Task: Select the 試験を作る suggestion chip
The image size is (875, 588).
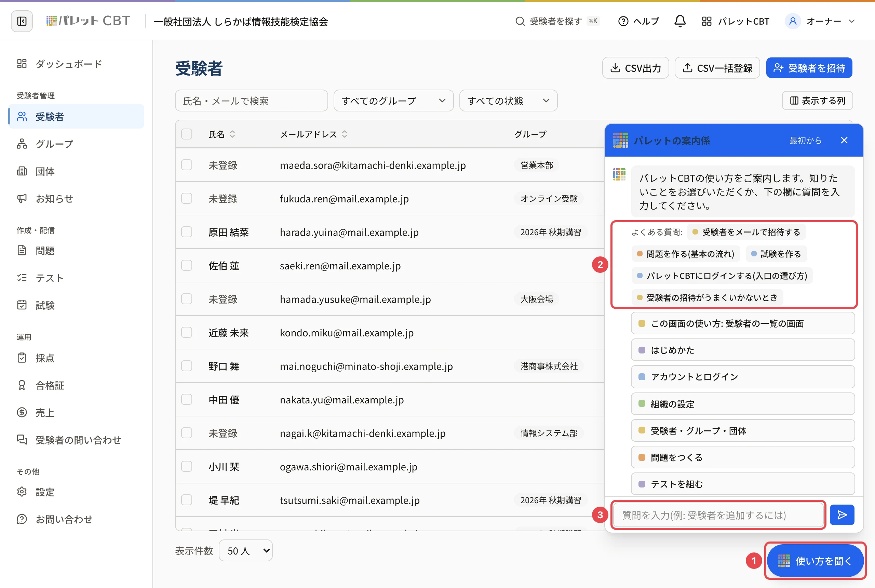Action: [x=776, y=254]
